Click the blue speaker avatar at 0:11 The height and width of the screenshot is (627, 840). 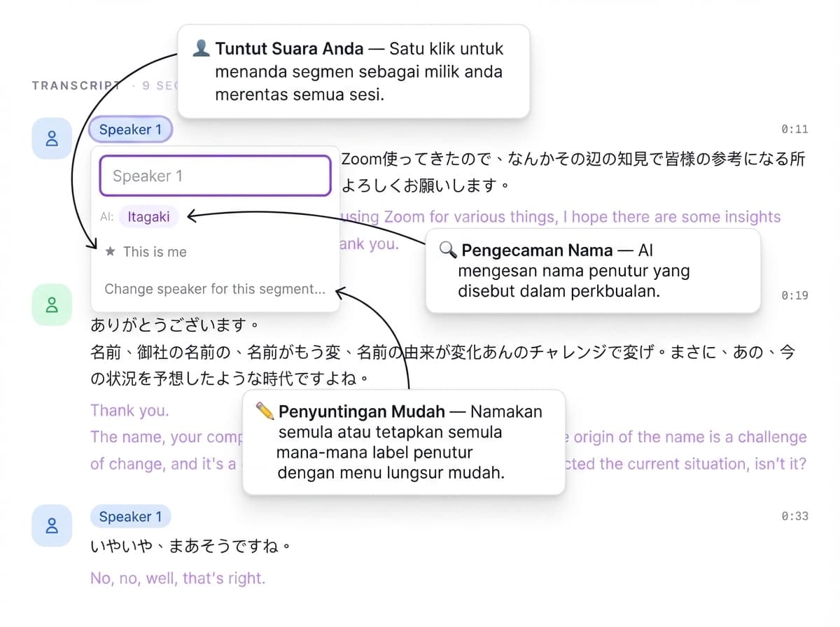[x=52, y=138]
